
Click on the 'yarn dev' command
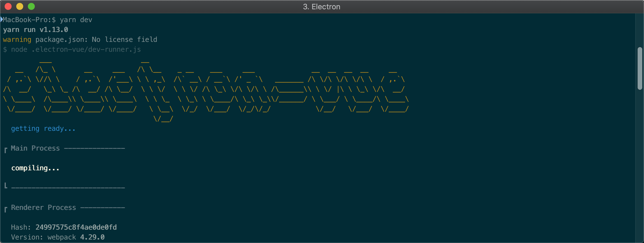pyautogui.click(x=76, y=20)
